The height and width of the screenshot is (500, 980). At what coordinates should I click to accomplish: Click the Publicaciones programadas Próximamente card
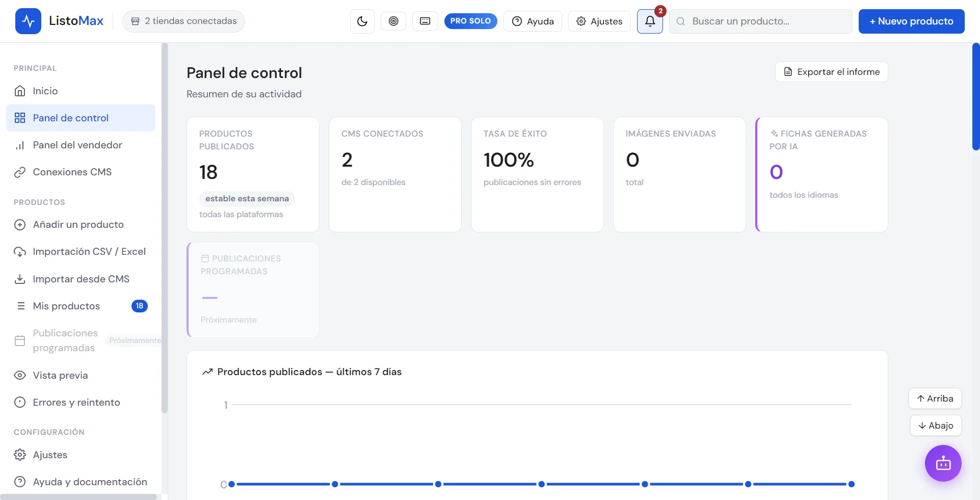253,290
